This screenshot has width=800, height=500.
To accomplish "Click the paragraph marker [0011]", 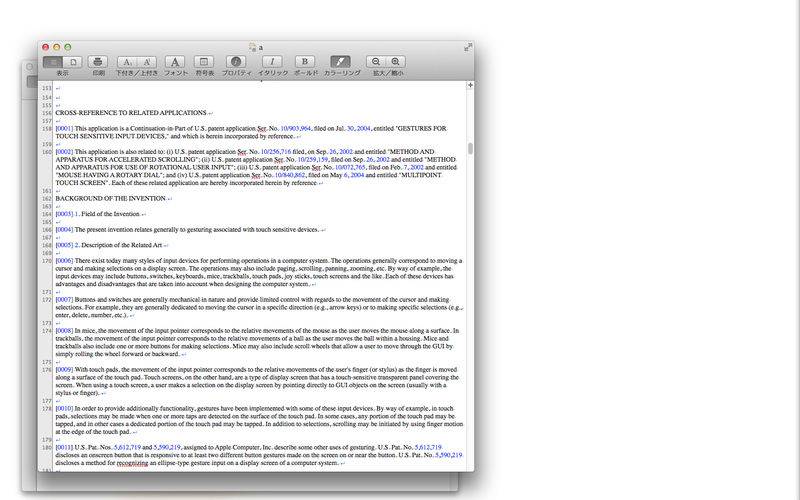I will pos(64,447).
